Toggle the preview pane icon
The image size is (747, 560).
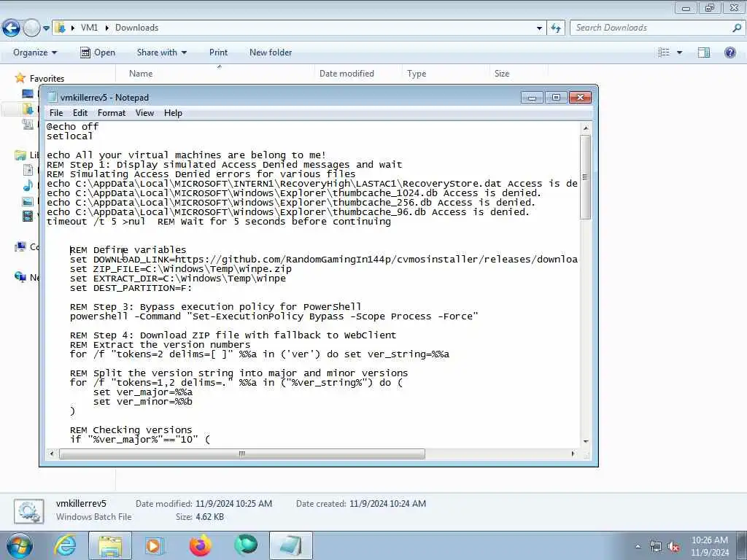pyautogui.click(x=704, y=52)
